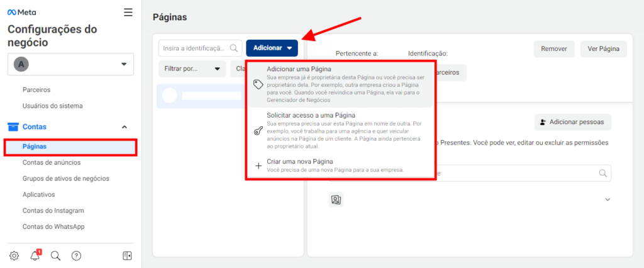Click the business account avatar A
Screen dimensions: 644x268
coord(21,64)
